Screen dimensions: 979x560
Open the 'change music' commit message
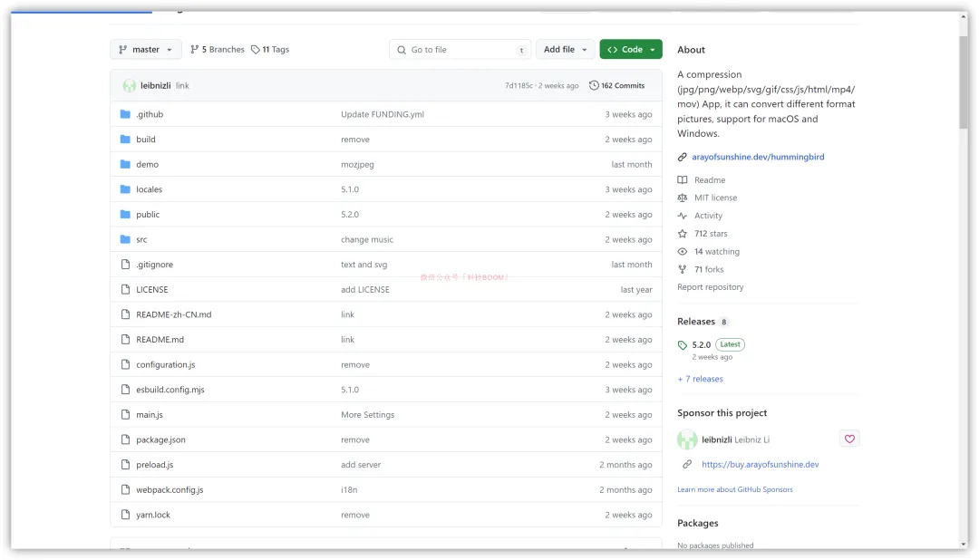(x=367, y=239)
